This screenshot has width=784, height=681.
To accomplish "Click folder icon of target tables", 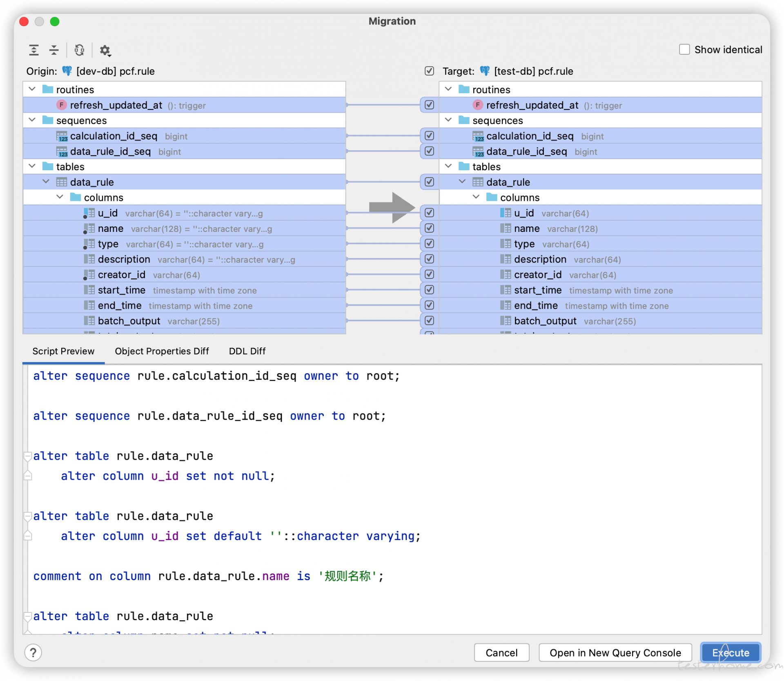I will pyautogui.click(x=464, y=166).
